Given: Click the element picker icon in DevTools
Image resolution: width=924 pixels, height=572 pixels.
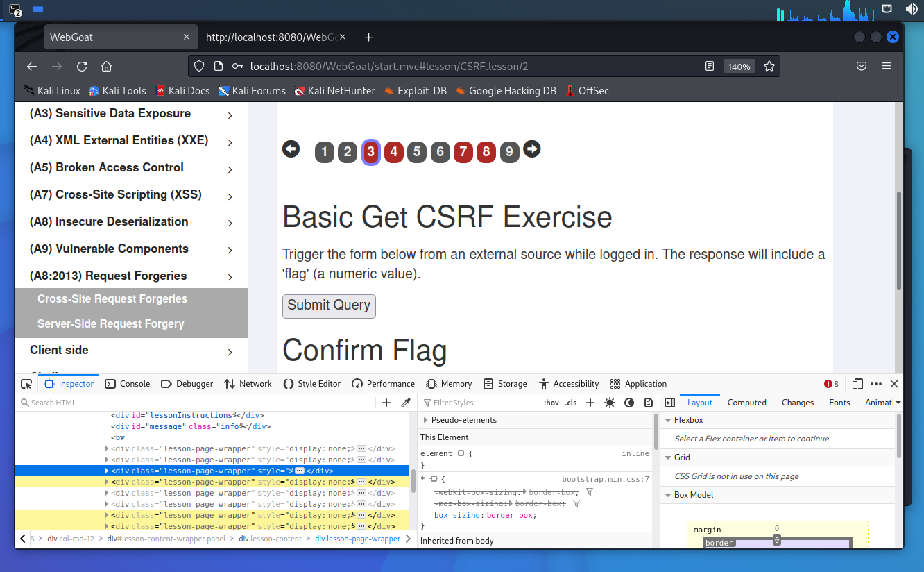Looking at the screenshot, I should click(x=26, y=384).
